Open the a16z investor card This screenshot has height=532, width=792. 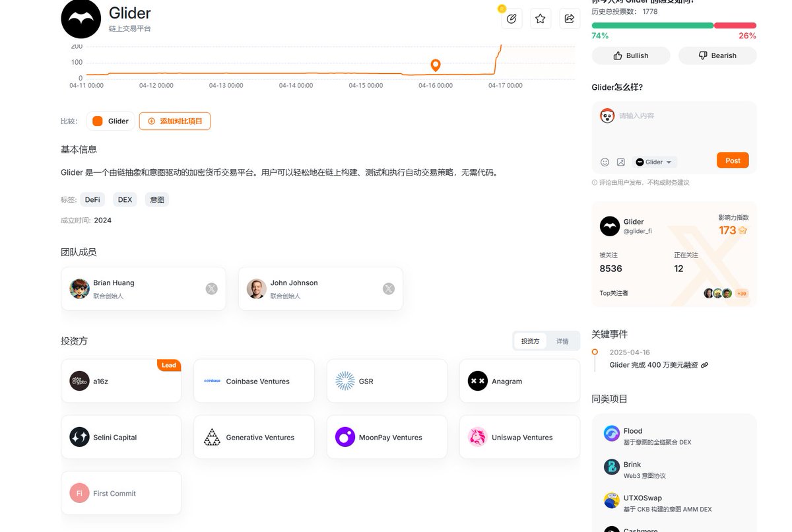121,381
